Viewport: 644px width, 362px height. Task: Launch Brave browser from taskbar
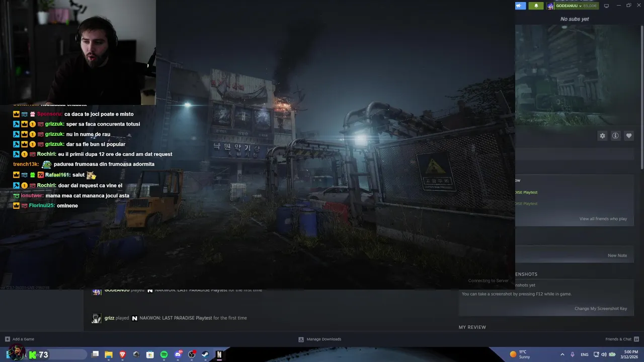coord(122,354)
